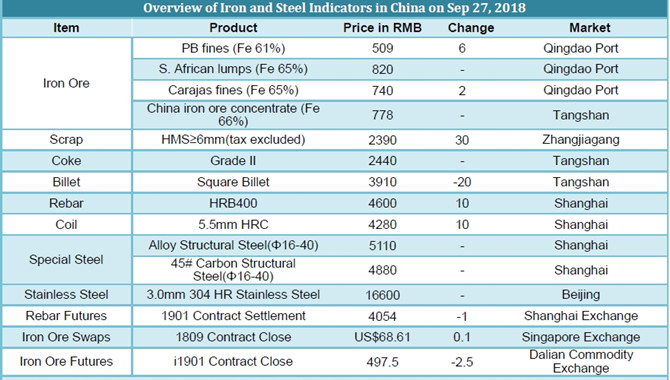Click the Square Billet price 3910

pos(382,182)
